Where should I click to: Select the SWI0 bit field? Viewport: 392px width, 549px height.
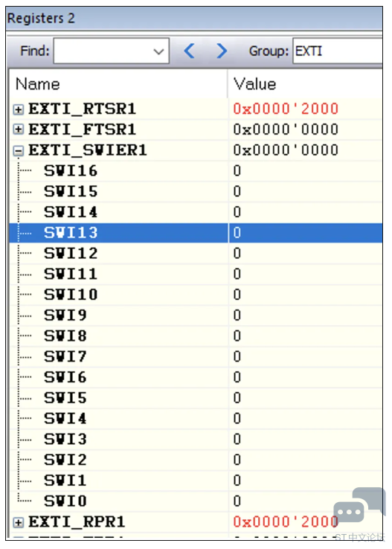[65, 501]
